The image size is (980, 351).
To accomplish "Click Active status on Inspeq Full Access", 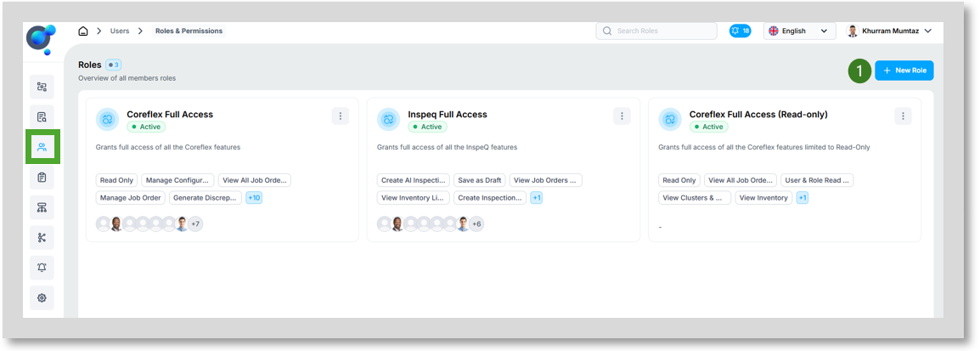I will pyautogui.click(x=427, y=127).
